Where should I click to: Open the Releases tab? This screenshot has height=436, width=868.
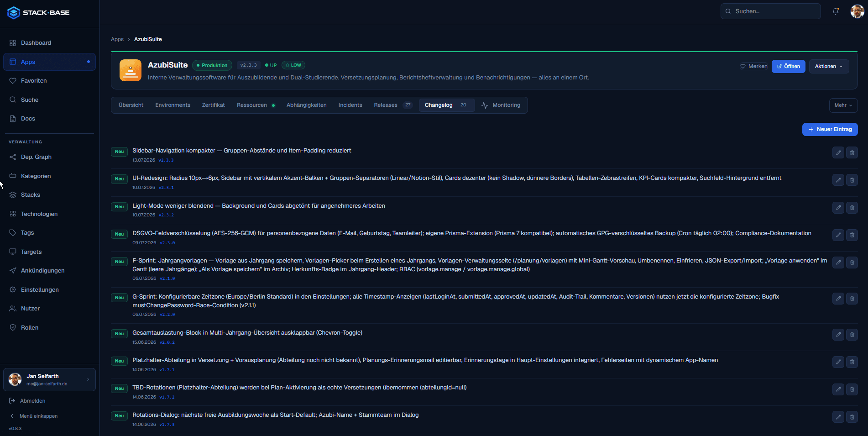(392, 105)
